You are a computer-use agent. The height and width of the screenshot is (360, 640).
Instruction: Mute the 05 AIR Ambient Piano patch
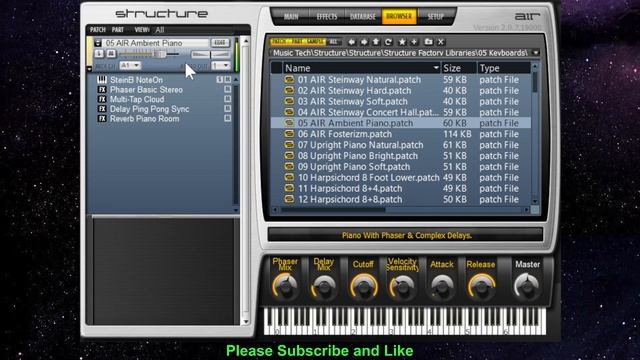(x=111, y=53)
